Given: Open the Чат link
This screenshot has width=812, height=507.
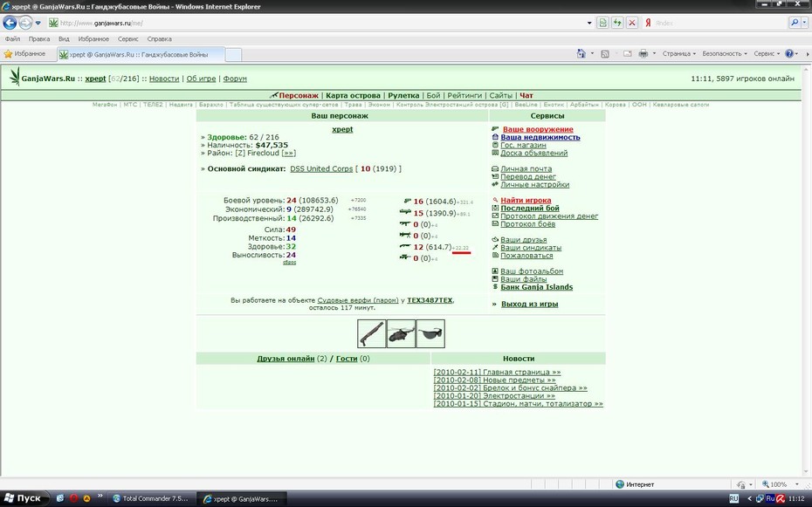Looking at the screenshot, I should pos(526,95).
